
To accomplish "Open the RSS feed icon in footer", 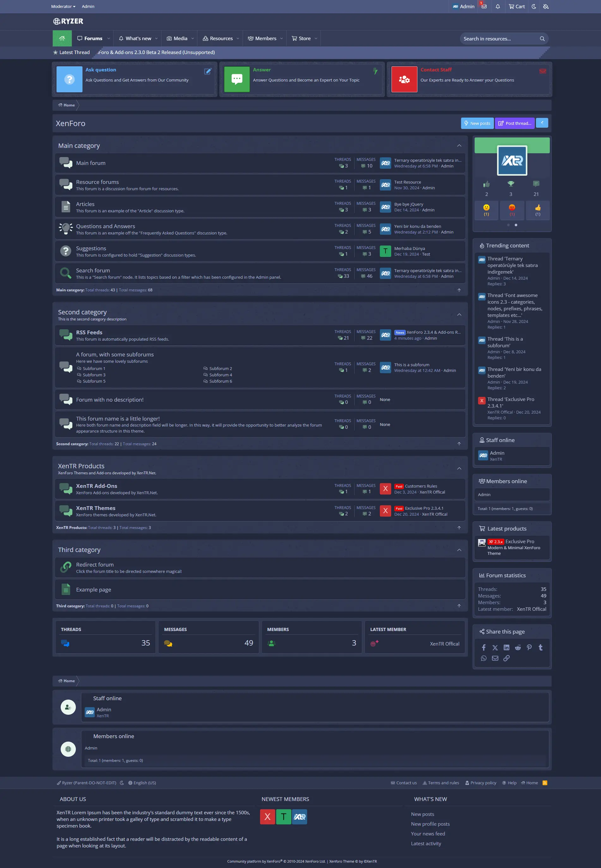I will [544, 782].
